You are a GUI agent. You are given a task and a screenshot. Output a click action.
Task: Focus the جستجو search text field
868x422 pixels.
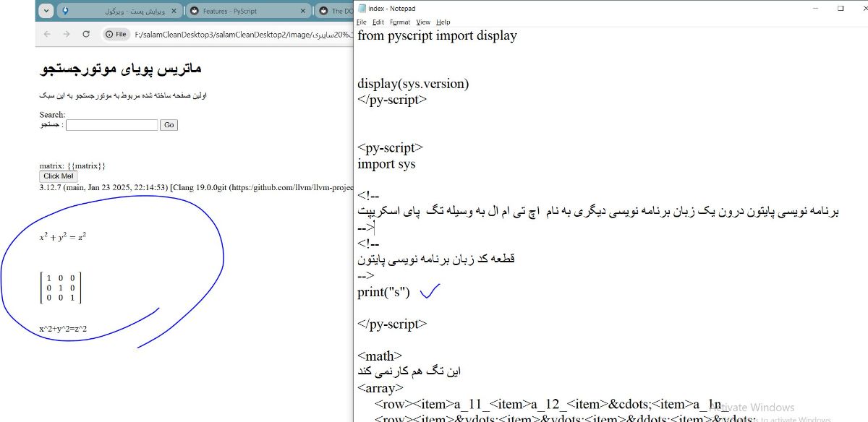[x=111, y=125]
